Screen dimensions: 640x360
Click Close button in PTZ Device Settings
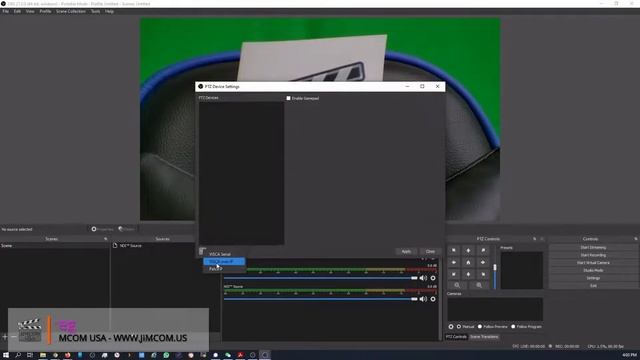[430, 251]
